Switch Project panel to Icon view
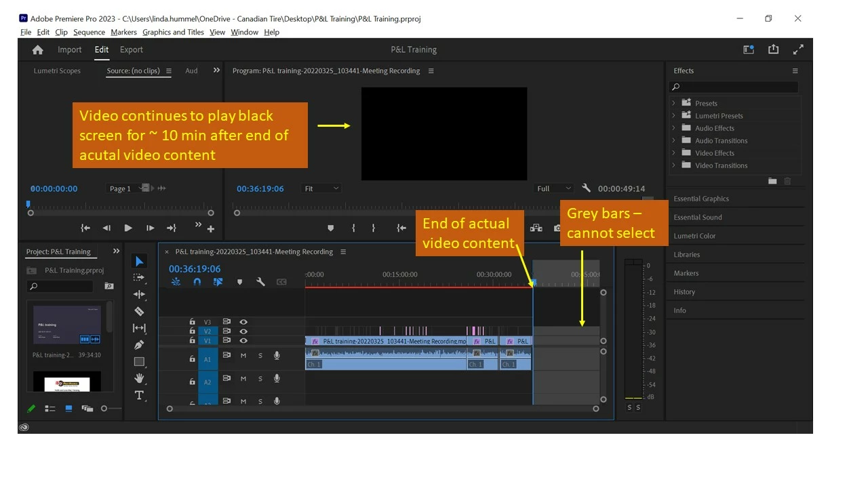The image size is (868, 488). pyautogui.click(x=68, y=409)
